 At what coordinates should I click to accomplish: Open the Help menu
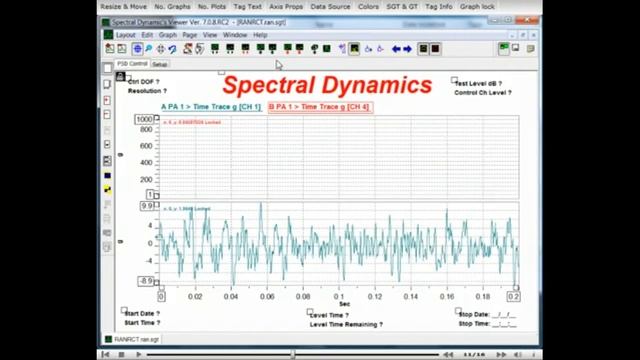pyautogui.click(x=260, y=35)
